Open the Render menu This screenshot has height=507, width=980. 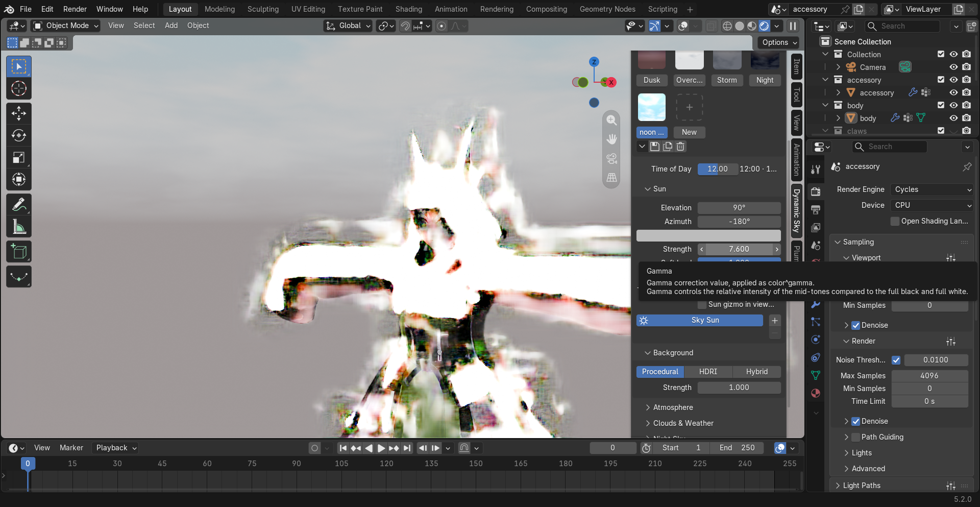click(x=75, y=9)
